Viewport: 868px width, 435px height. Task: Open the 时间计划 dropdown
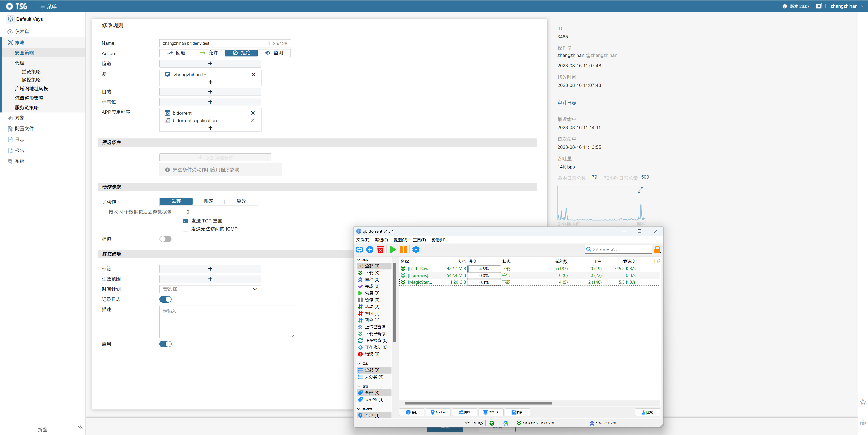coord(210,289)
